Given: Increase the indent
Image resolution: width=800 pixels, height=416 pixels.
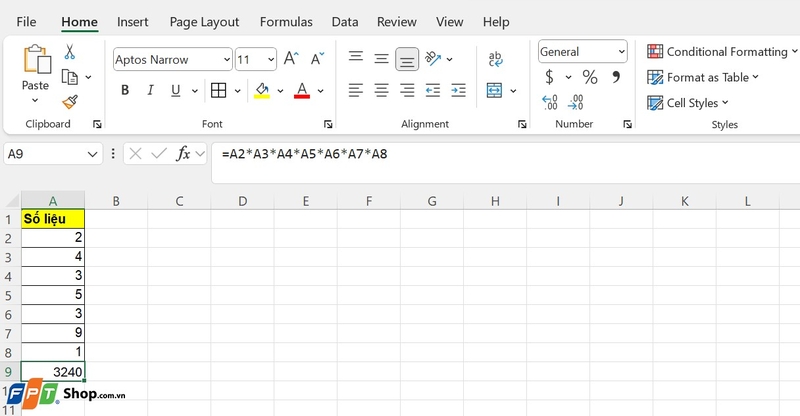Looking at the screenshot, I should coord(458,90).
